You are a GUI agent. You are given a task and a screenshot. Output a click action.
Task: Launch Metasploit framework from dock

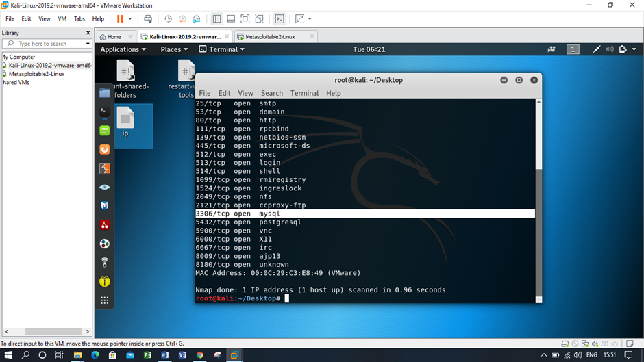(104, 205)
